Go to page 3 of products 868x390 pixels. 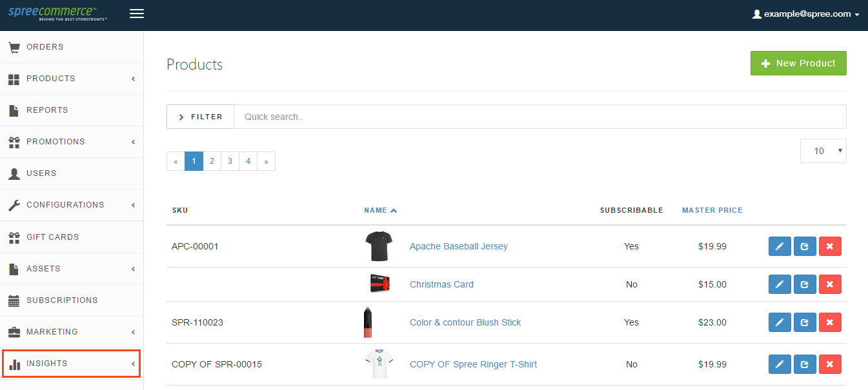(x=230, y=161)
